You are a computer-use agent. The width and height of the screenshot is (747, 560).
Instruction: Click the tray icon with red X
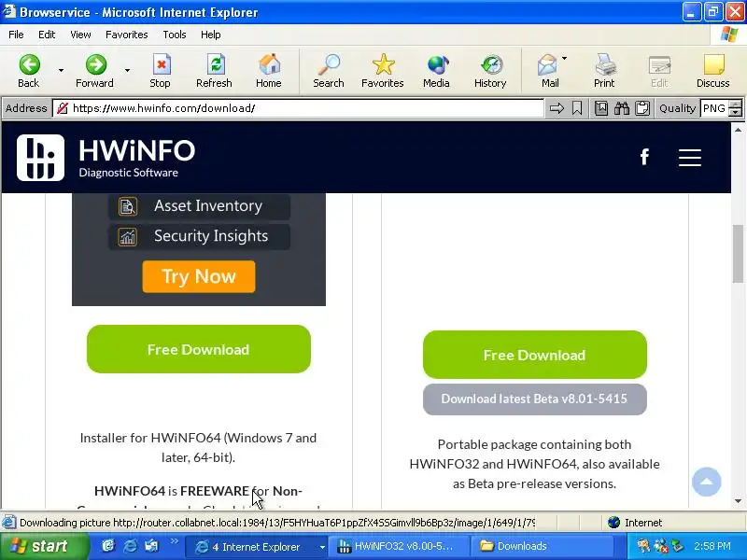[661, 546]
